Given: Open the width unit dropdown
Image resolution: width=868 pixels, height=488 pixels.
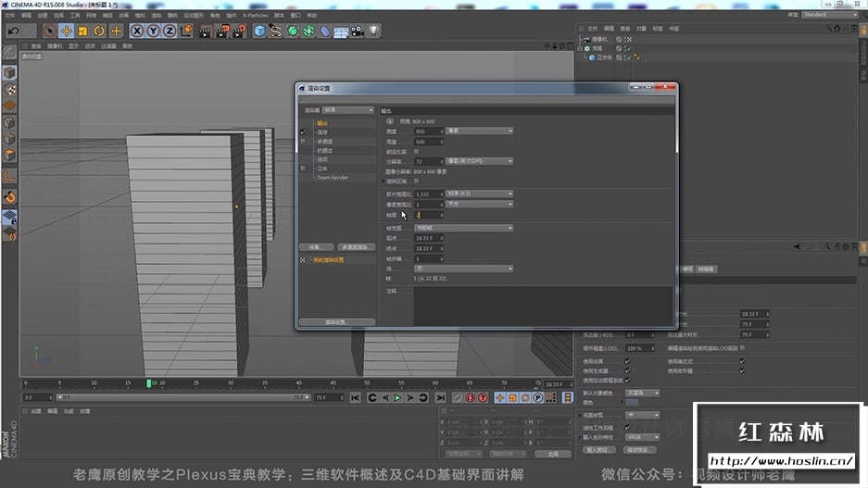Looking at the screenshot, I should 480,131.
